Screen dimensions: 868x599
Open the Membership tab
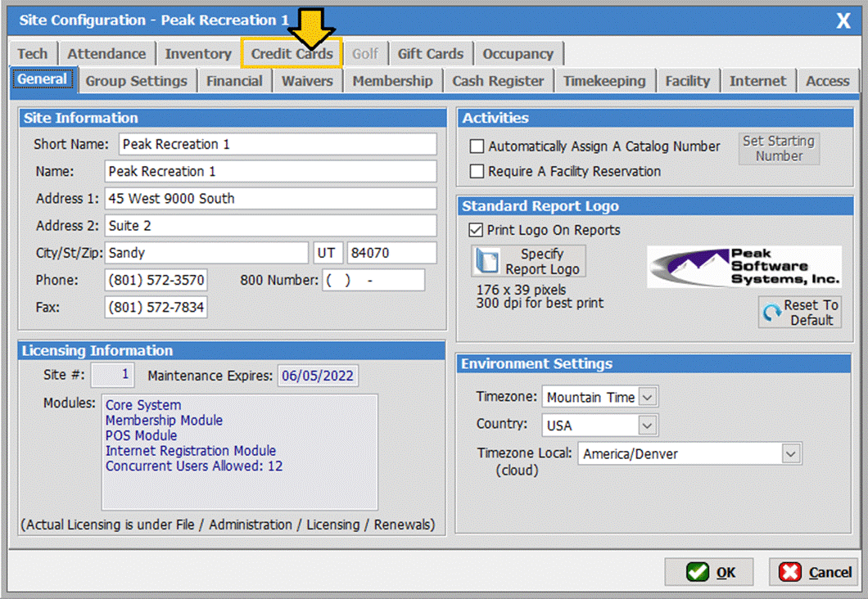392,81
